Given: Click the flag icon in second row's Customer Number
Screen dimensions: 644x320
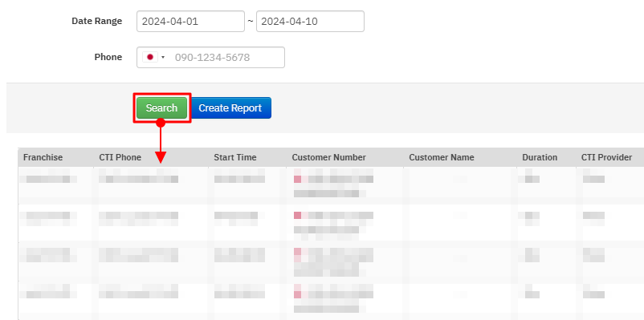Looking at the screenshot, I should (x=298, y=216).
